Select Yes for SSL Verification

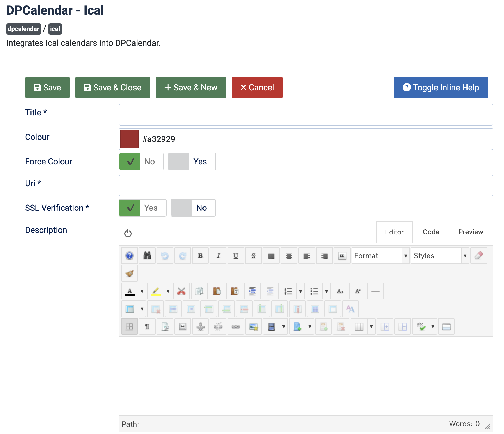pyautogui.click(x=143, y=208)
